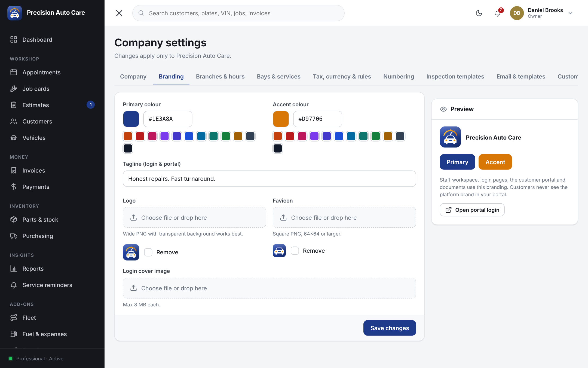Close the sidebar with the X icon

(119, 13)
